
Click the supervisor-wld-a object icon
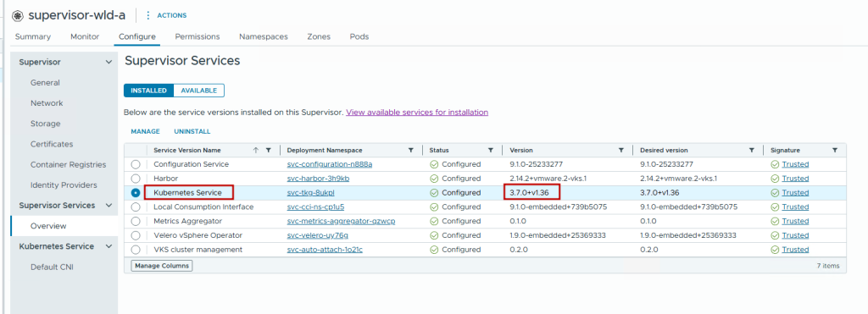tap(18, 15)
